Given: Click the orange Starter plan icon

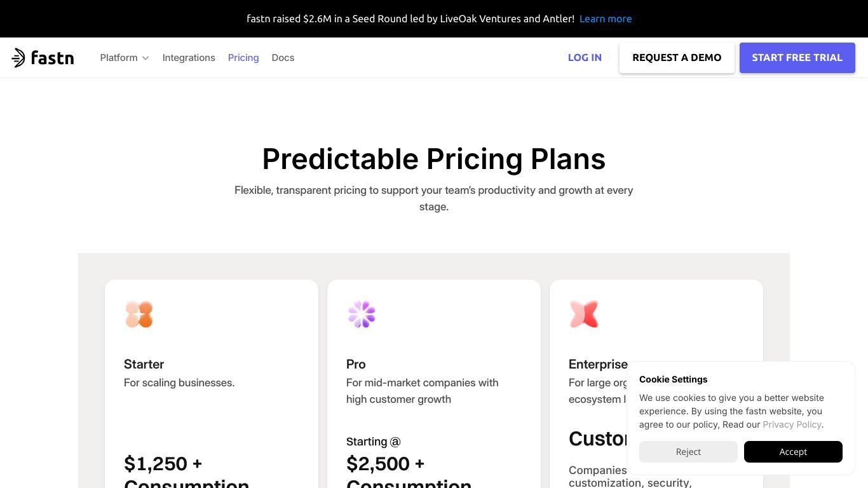Looking at the screenshot, I should click(139, 315).
